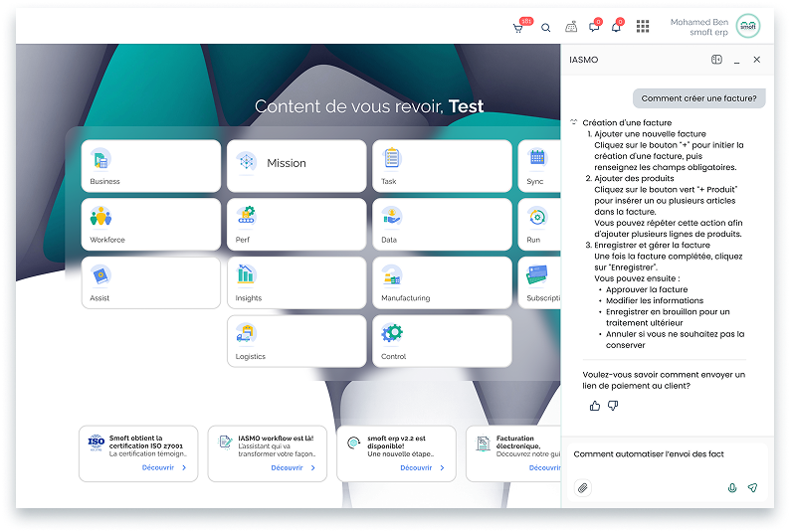
Task: Click user name Mohamed Ben
Action: click(699, 22)
